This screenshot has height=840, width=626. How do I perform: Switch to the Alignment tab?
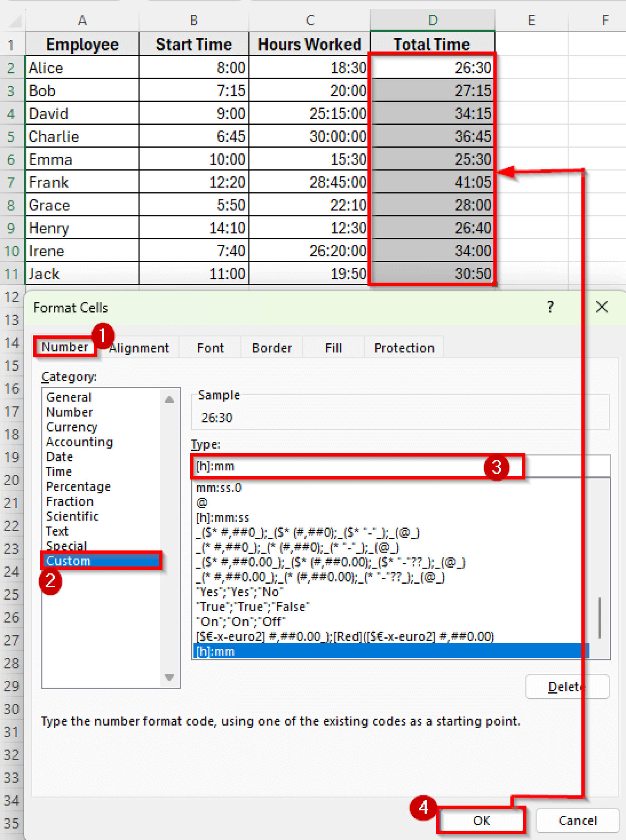[x=139, y=348]
